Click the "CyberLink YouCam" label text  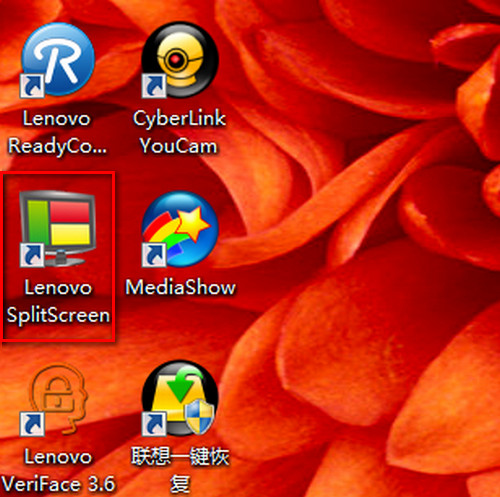[179, 133]
